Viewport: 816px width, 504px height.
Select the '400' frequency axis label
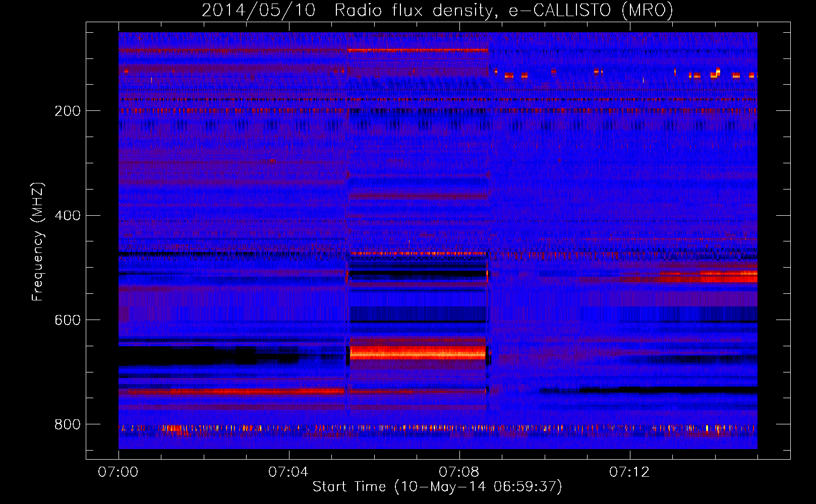tap(68, 216)
